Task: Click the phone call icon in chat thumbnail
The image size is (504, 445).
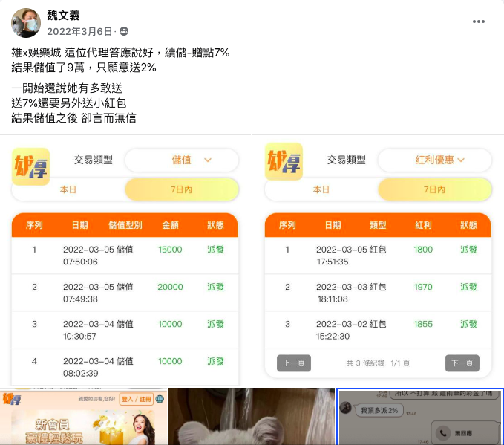Action: coord(443,433)
